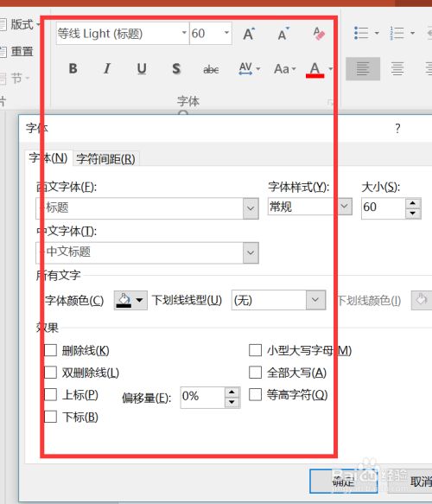Viewport: 432px width, 504px height.
Task: Enable 删除线(K) checkbox
Action: pyautogui.click(x=50, y=350)
